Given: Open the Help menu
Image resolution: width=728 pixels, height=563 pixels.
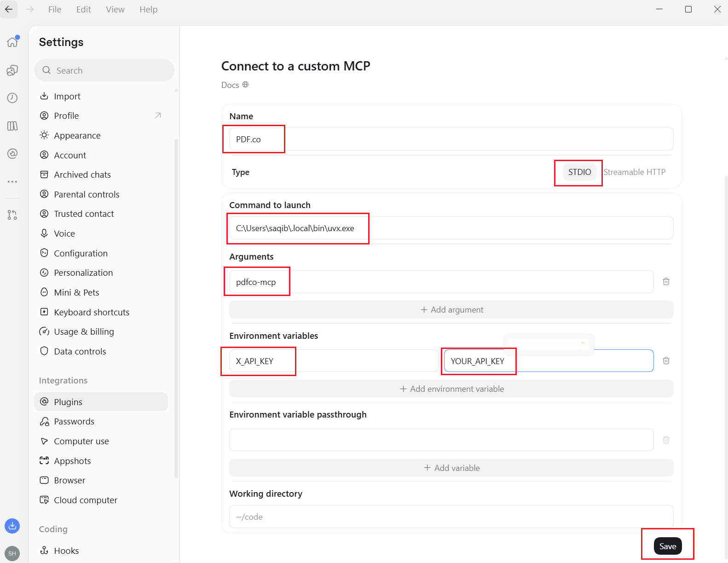Looking at the screenshot, I should click(149, 9).
